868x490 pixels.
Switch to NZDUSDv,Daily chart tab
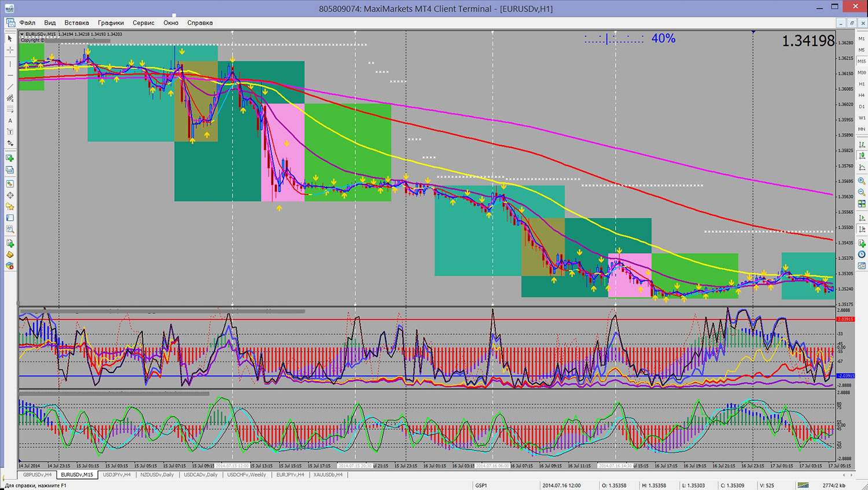click(x=157, y=474)
